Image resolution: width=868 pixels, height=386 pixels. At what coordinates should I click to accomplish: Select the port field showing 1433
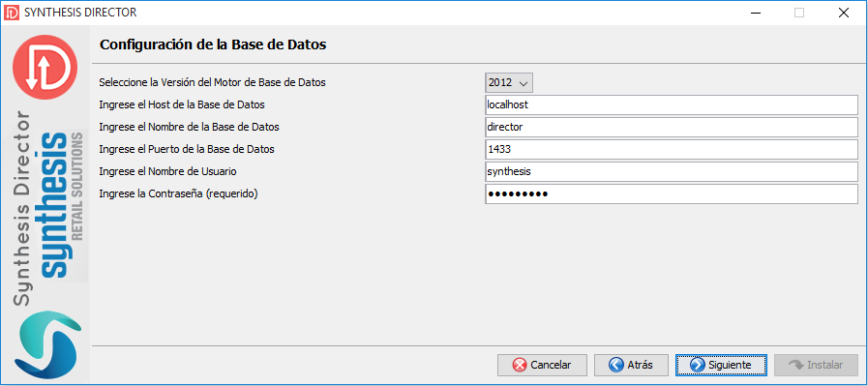coord(672,150)
